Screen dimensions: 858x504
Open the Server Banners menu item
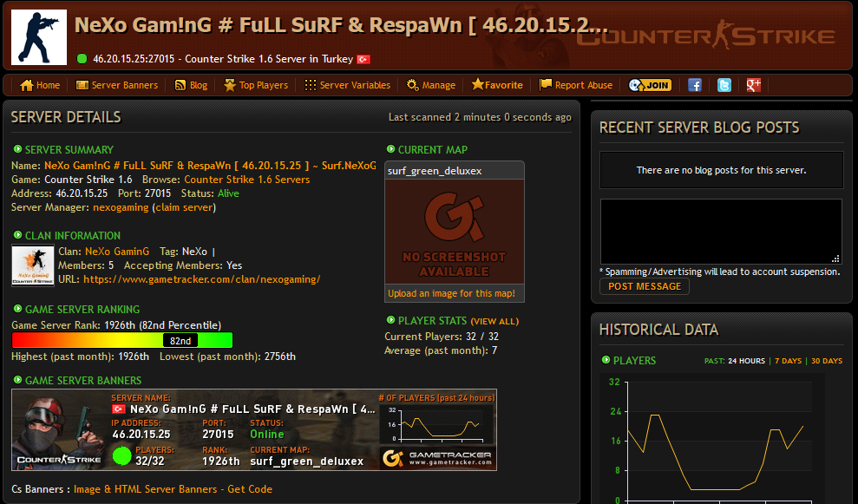[125, 85]
